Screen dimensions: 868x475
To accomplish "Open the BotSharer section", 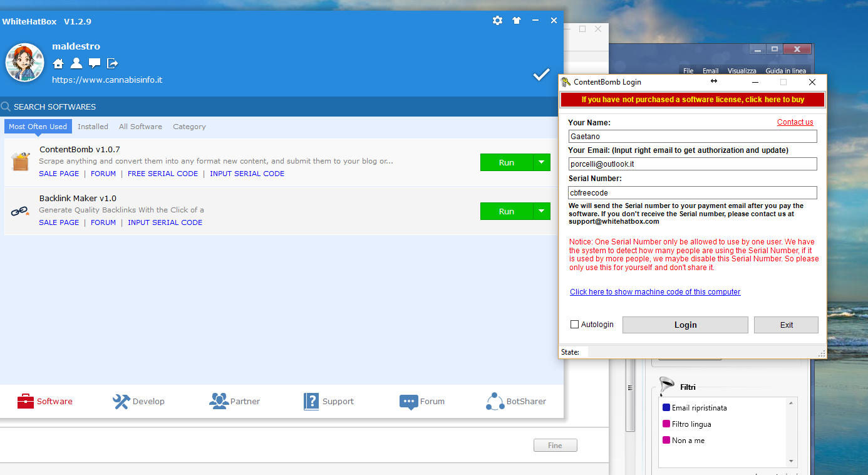I will pyautogui.click(x=495, y=401).
